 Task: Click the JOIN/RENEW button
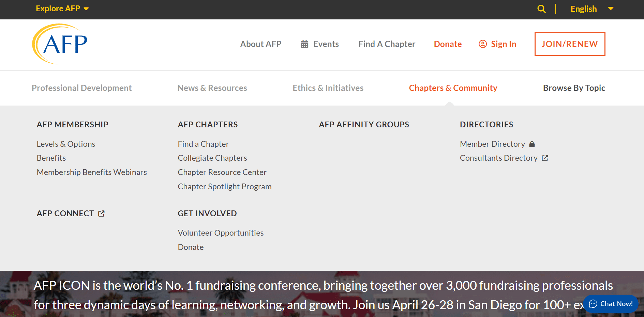point(569,44)
